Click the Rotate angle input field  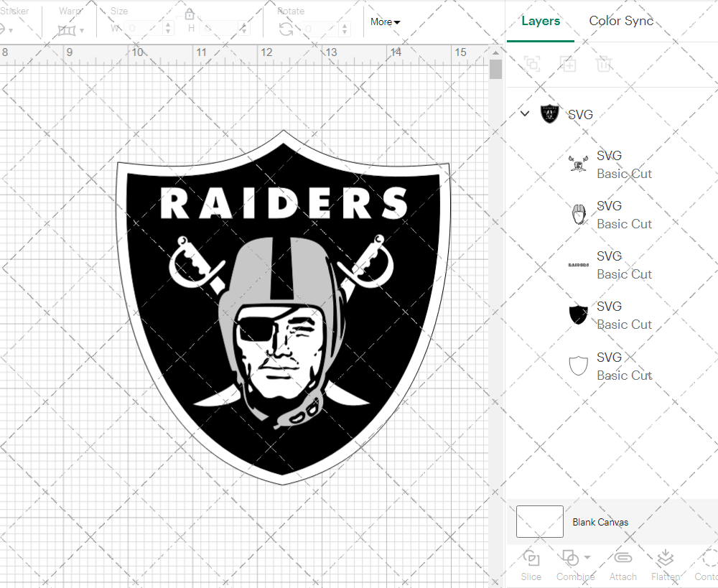(321, 29)
